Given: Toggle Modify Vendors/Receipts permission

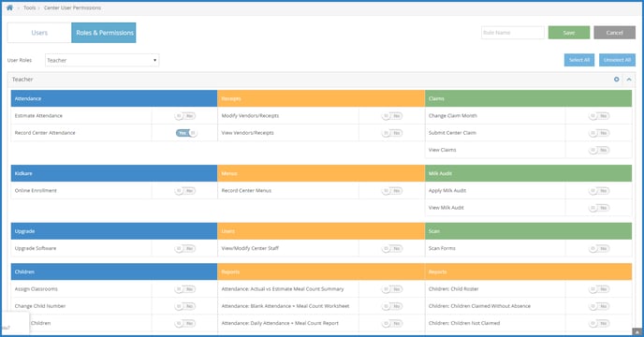Looking at the screenshot, I should (x=392, y=116).
